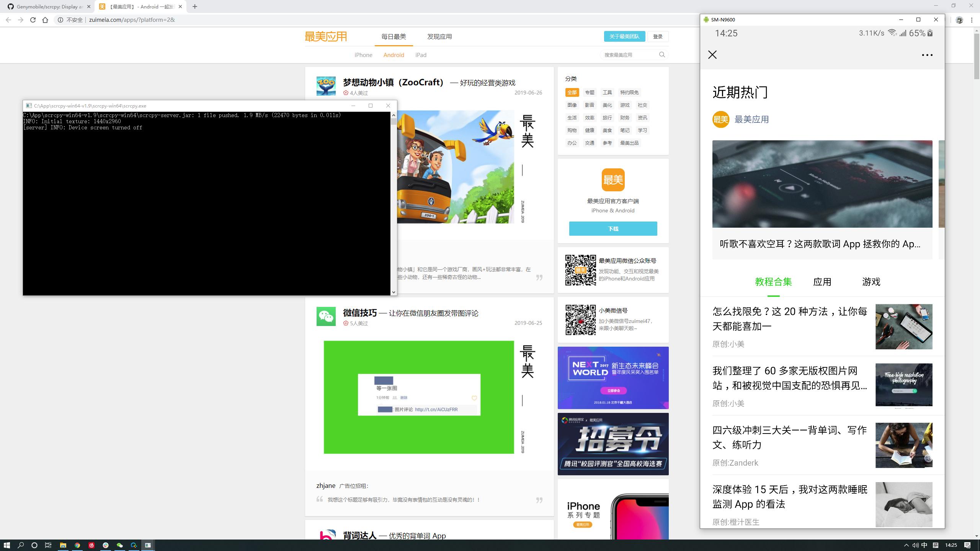
Task: Tap the X close icon in phone app
Action: point(712,55)
